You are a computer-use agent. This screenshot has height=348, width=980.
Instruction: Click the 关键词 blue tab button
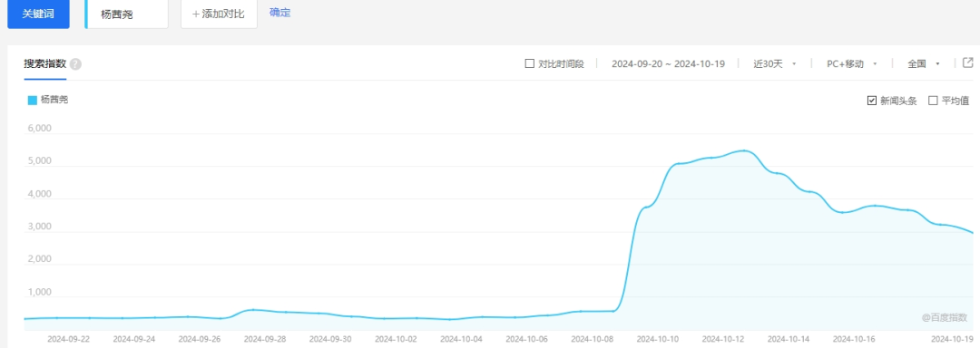[x=38, y=14]
